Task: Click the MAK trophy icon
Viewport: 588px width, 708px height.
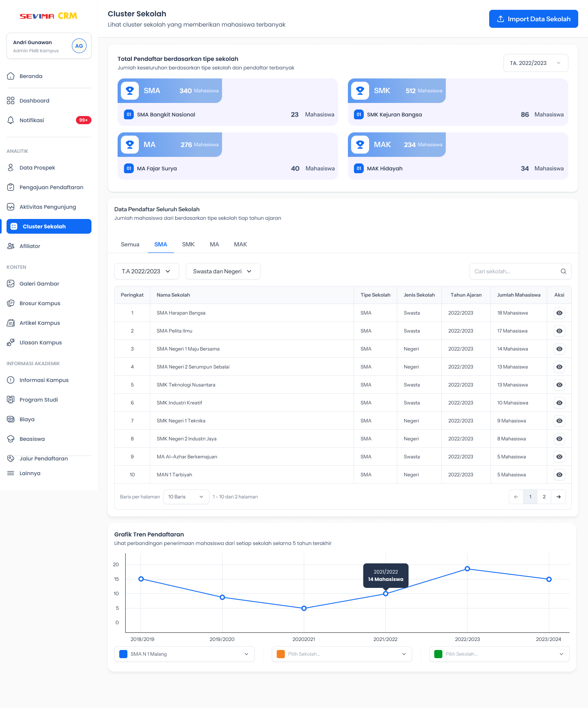Action: click(x=360, y=145)
